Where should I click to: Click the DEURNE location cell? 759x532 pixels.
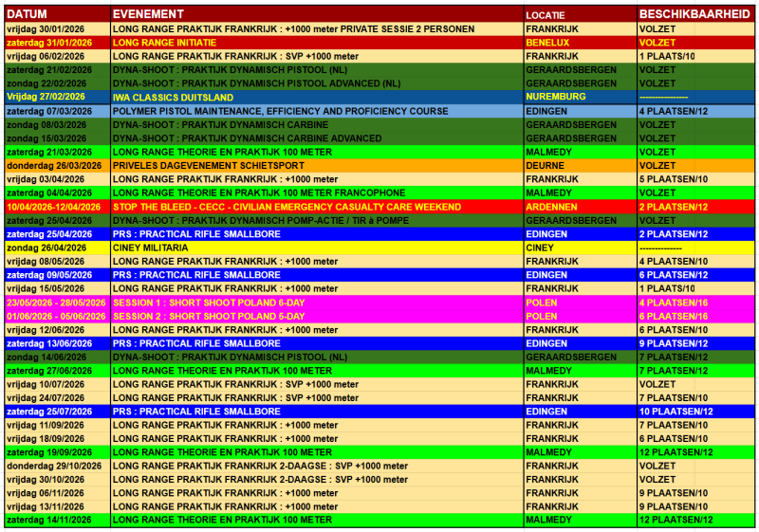[580, 165]
